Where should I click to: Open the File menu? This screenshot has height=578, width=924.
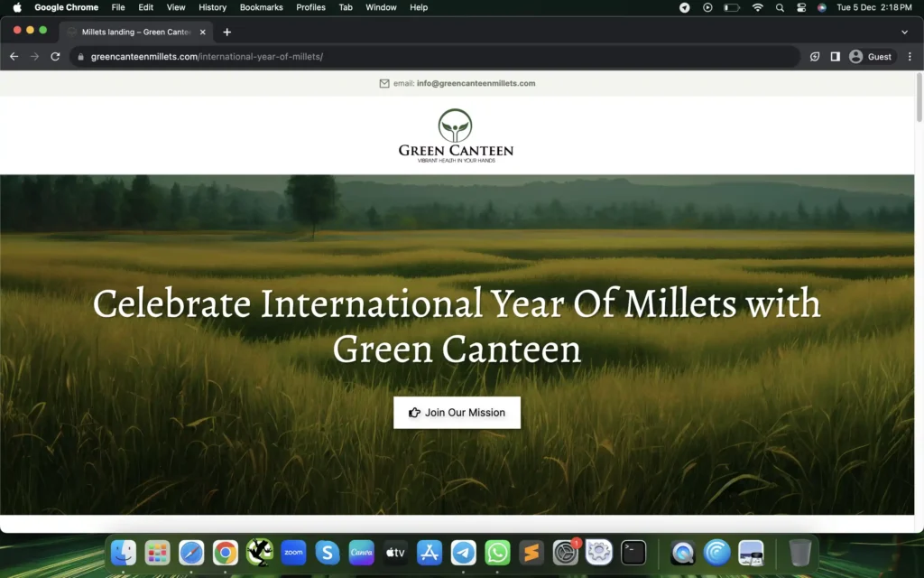(118, 7)
